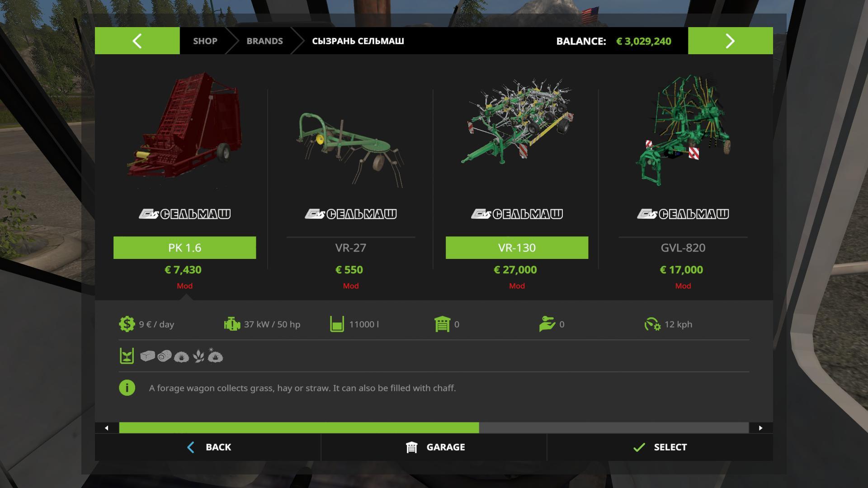
Task: Click the 12 kph working speed icon
Action: coord(652,324)
